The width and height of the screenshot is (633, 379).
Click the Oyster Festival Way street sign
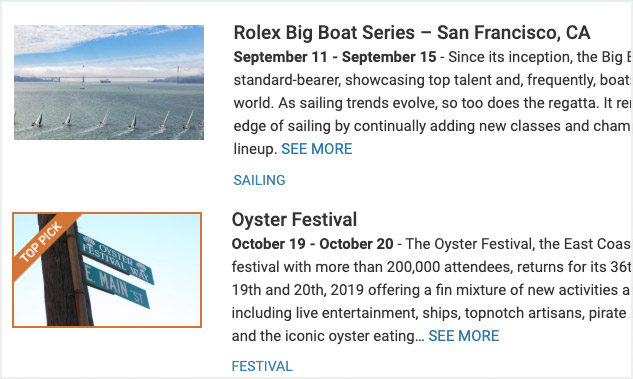116,257
